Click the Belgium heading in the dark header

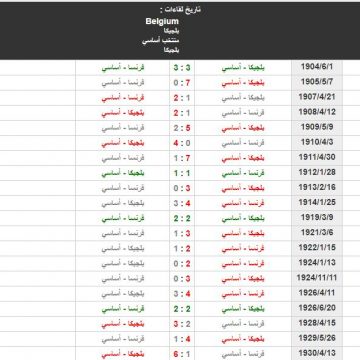162,22
